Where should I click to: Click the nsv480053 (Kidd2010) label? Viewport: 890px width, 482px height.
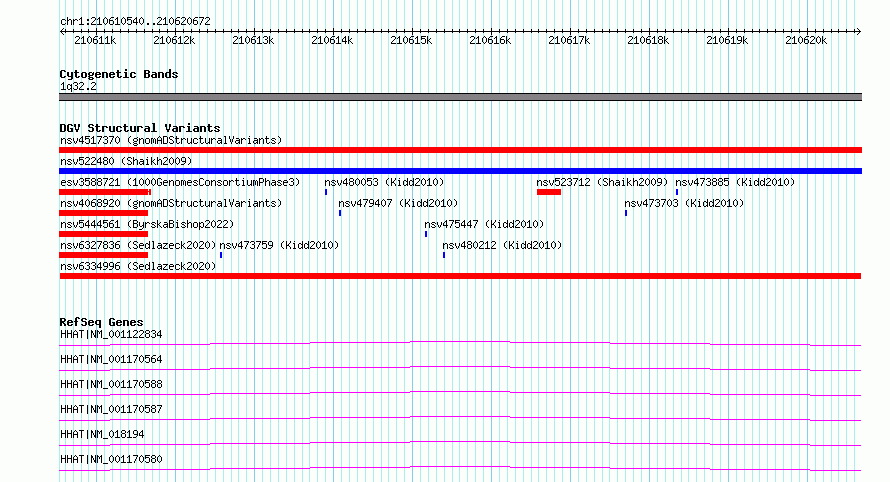[x=384, y=182]
